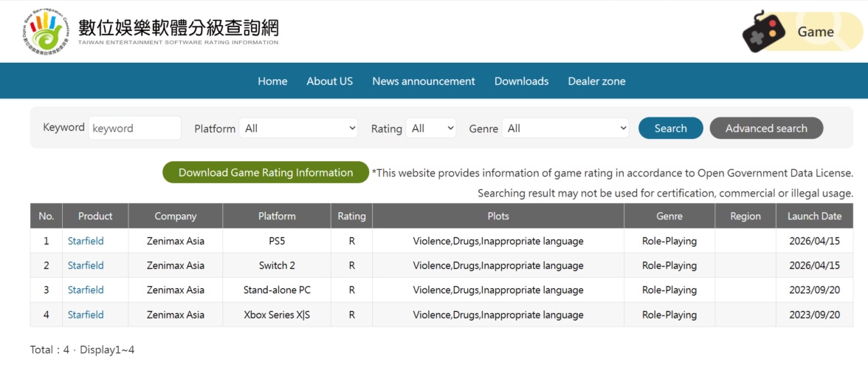Go to the Home menu item
Viewport: 868px width, 365px height.
click(272, 81)
